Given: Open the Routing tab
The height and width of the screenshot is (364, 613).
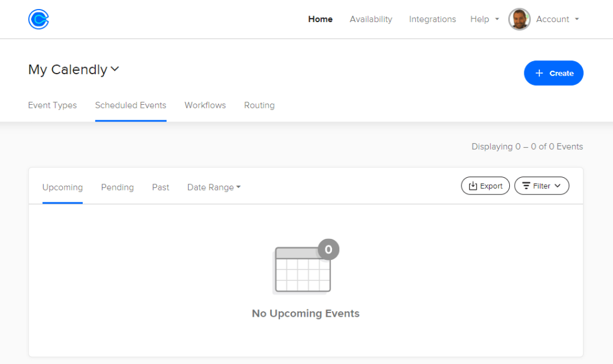Looking at the screenshot, I should pyautogui.click(x=259, y=105).
